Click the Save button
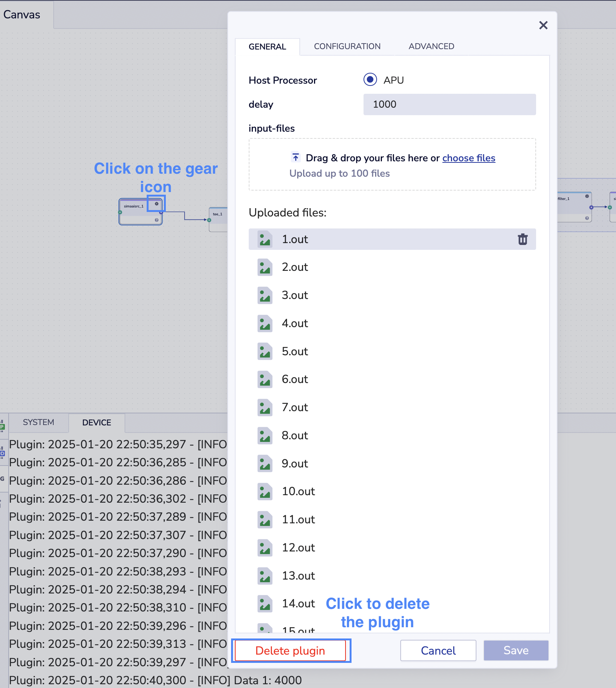This screenshot has width=616, height=688. click(516, 650)
